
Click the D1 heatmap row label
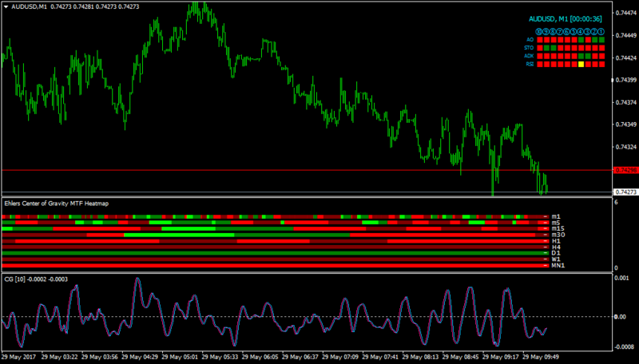(556, 253)
